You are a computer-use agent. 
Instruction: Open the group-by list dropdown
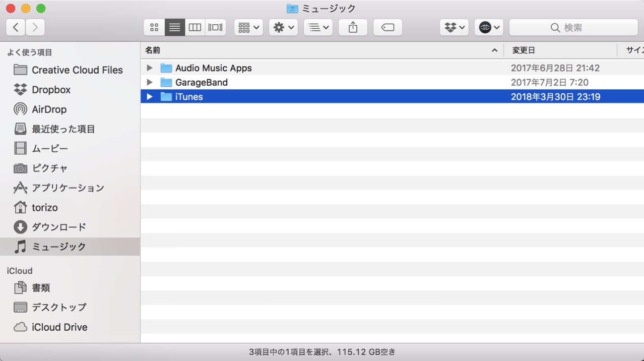[318, 27]
